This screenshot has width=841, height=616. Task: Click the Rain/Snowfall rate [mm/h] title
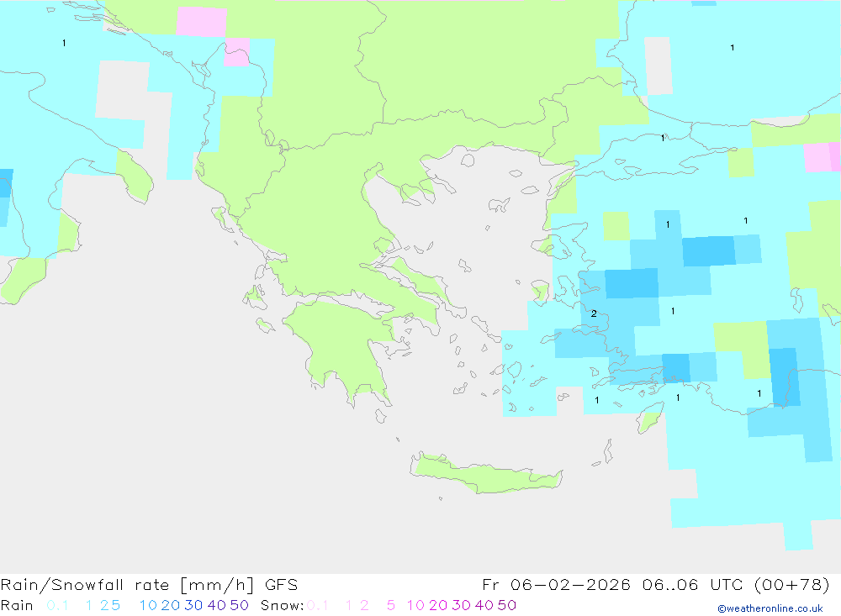point(127,585)
